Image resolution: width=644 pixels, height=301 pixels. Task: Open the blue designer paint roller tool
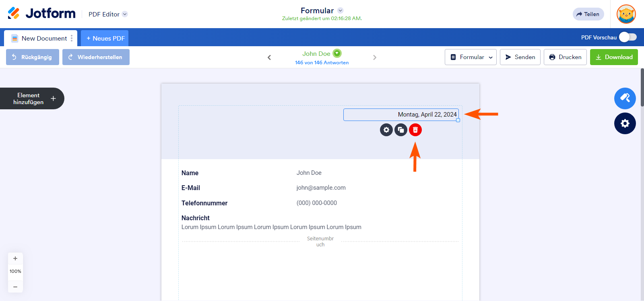coord(625,98)
